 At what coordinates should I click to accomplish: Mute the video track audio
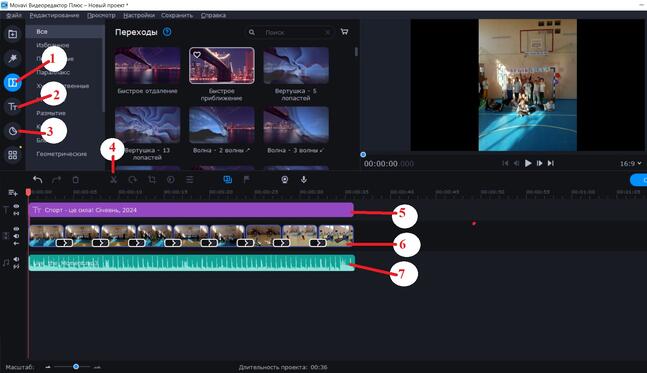16,236
